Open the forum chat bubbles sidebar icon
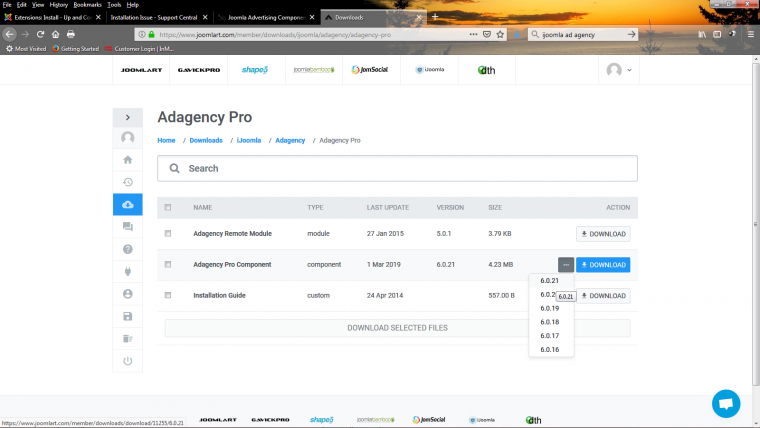Viewport: 760px width, 428px height. click(127, 227)
